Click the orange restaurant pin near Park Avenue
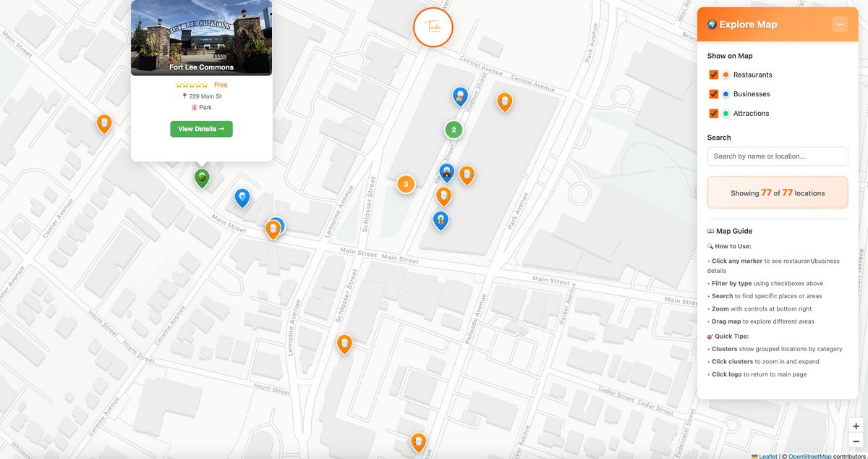The height and width of the screenshot is (459, 868). click(x=504, y=101)
